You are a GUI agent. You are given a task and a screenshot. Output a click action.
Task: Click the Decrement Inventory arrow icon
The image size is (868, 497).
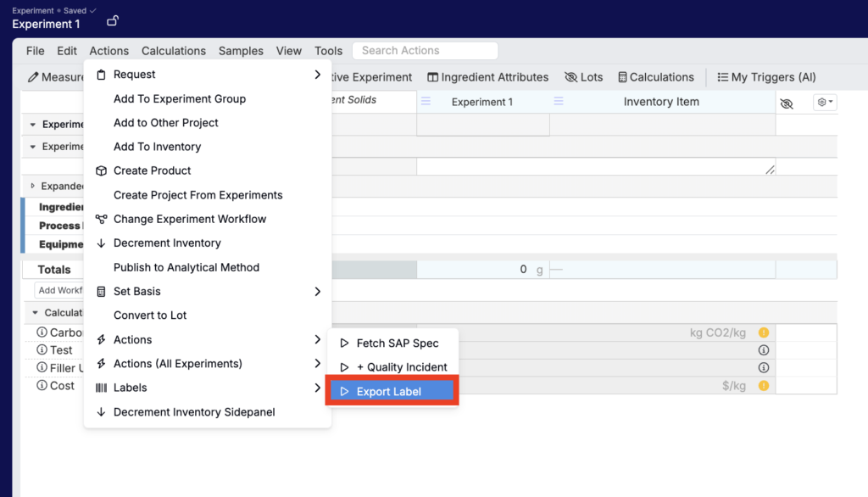(101, 243)
